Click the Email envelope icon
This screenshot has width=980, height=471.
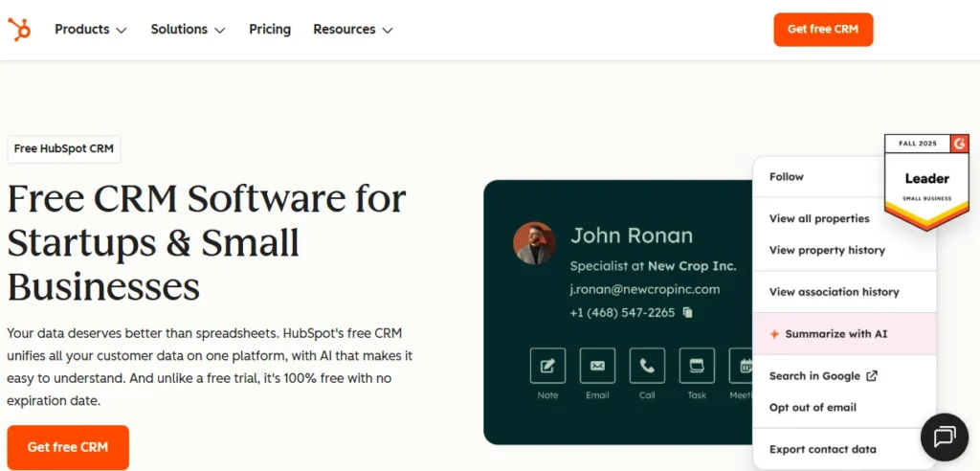(x=597, y=366)
